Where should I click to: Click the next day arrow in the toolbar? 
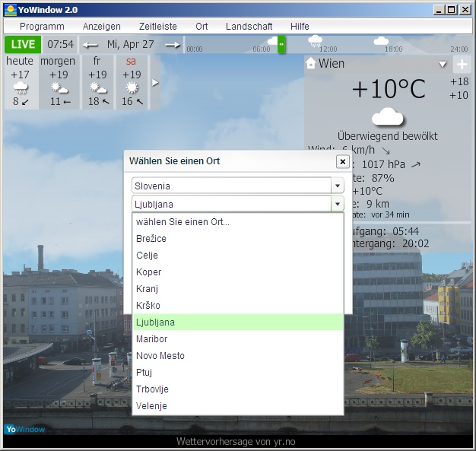click(x=173, y=45)
